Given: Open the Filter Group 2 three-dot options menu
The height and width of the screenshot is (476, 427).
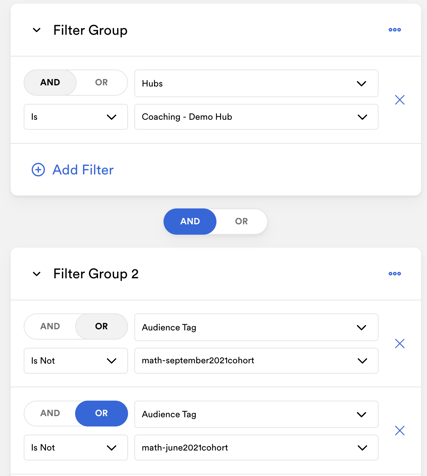Looking at the screenshot, I should click(x=395, y=274).
